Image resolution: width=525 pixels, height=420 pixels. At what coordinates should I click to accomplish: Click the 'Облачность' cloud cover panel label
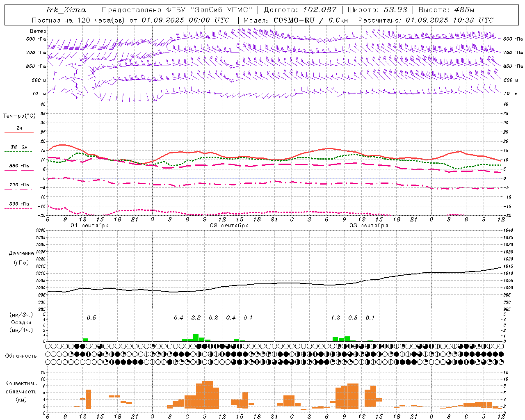(x=21, y=356)
